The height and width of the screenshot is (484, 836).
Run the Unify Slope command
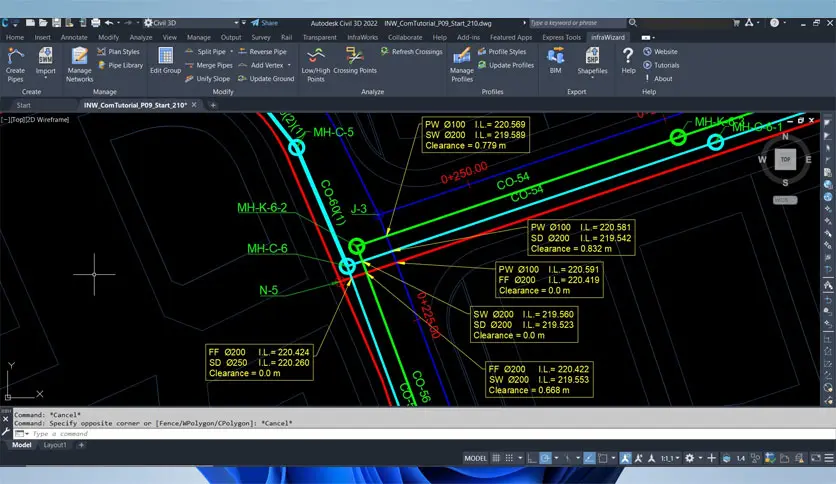point(207,78)
